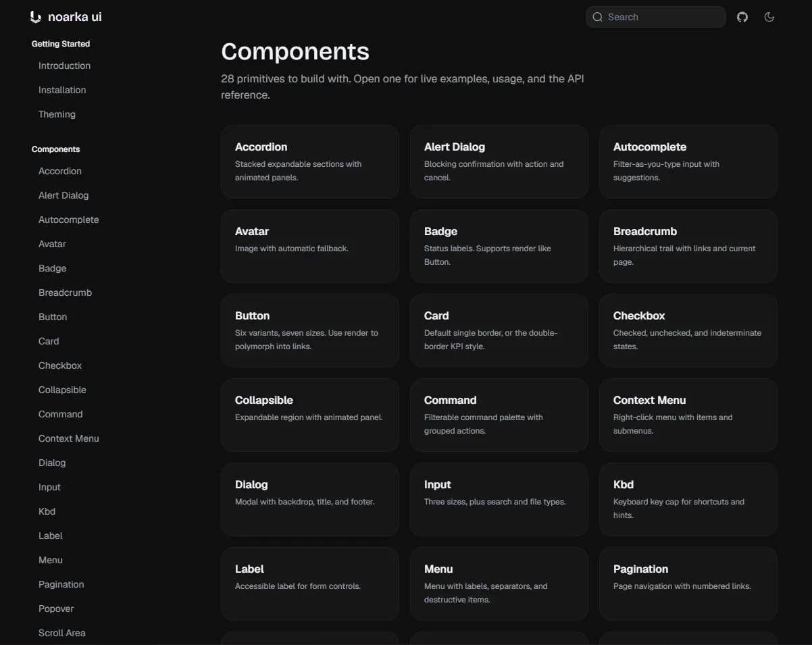The height and width of the screenshot is (645, 812).
Task: Open Breadcrumb from the sidebar list
Action: pyautogui.click(x=65, y=292)
